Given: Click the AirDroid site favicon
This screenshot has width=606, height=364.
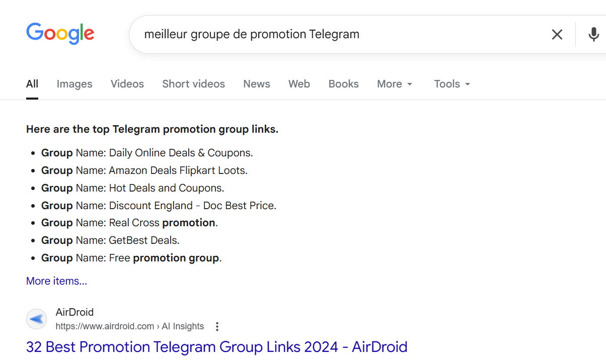Looking at the screenshot, I should click(36, 319).
